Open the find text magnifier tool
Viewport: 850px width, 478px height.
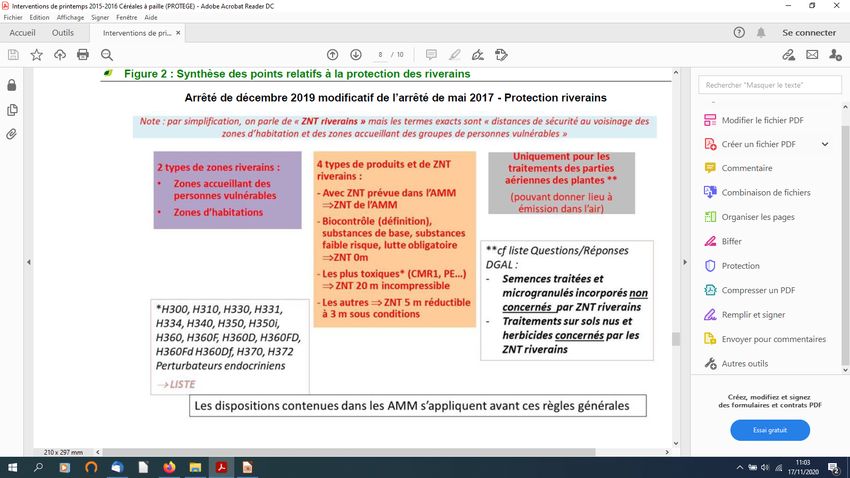point(107,55)
